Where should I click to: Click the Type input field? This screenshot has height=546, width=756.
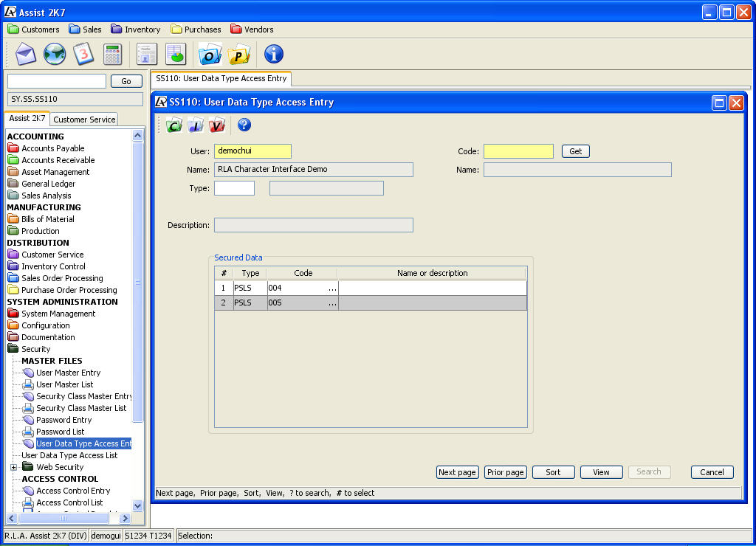pyautogui.click(x=234, y=188)
